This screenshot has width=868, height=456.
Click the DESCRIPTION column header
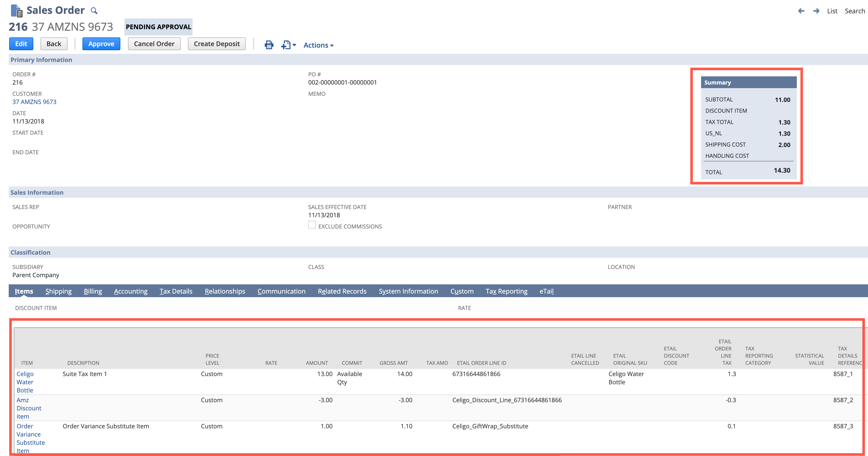[83, 363]
